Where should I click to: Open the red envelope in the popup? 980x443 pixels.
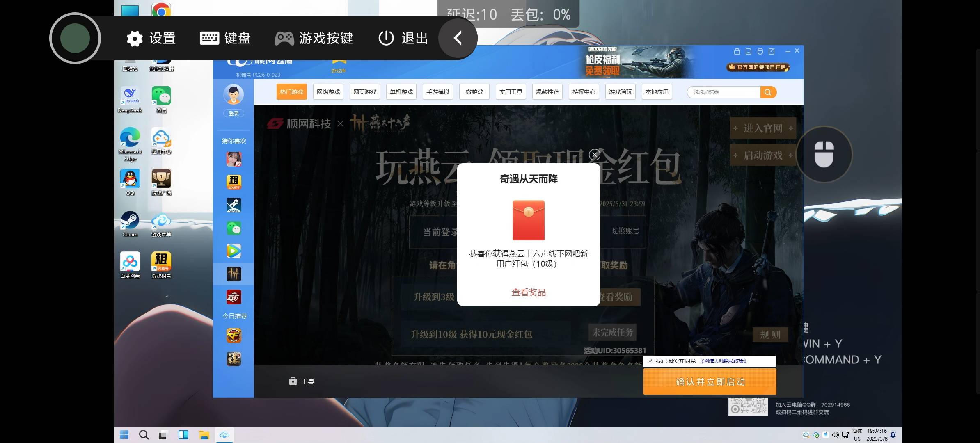click(x=529, y=220)
